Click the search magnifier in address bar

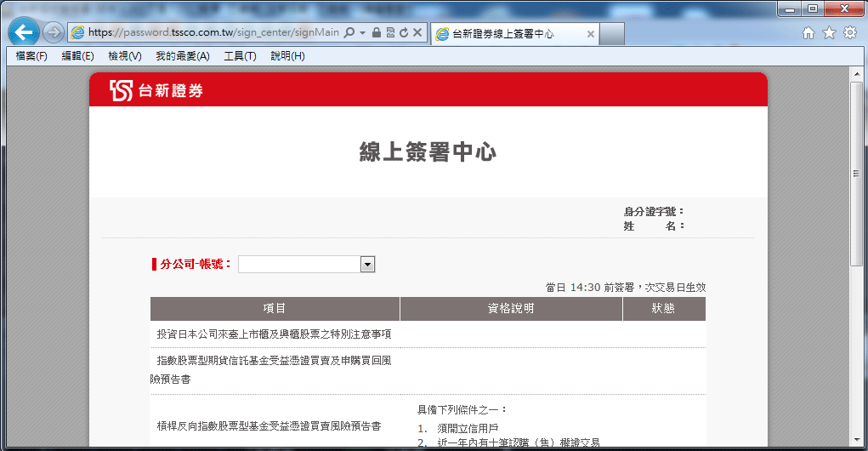click(349, 33)
